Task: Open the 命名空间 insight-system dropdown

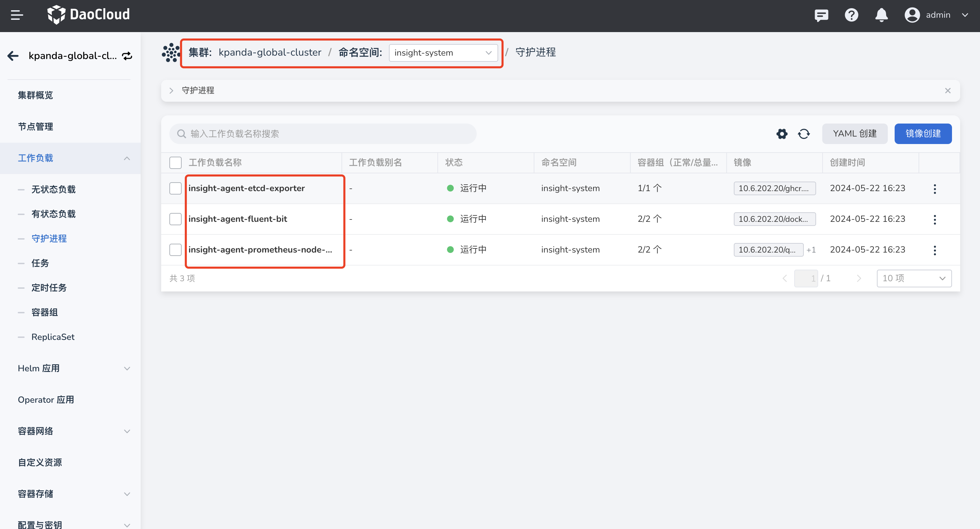Action: tap(444, 53)
